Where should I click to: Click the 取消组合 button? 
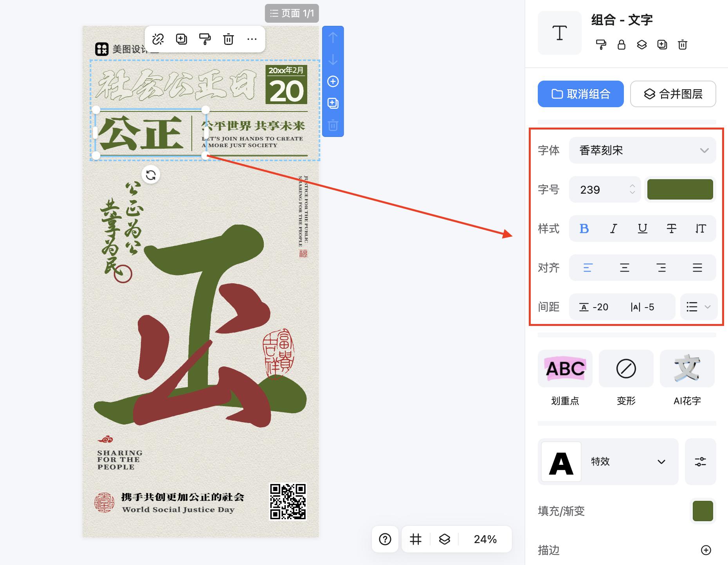[x=580, y=94]
